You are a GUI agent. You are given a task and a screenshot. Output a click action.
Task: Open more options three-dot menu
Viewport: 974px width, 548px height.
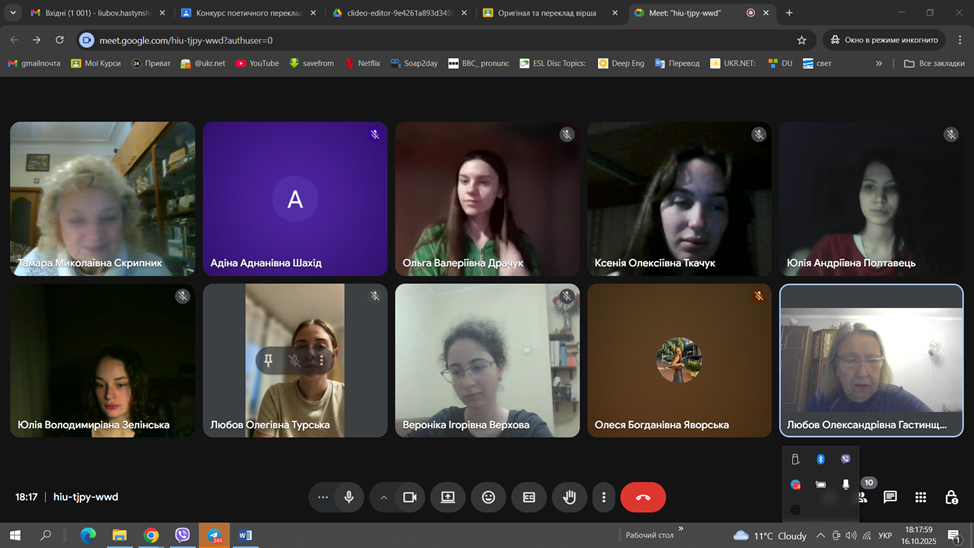[603, 497]
